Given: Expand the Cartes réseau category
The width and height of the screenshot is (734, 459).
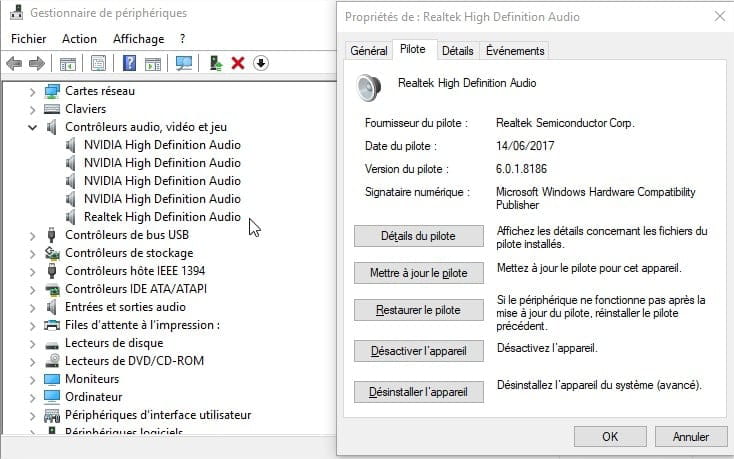Looking at the screenshot, I should [x=32, y=91].
